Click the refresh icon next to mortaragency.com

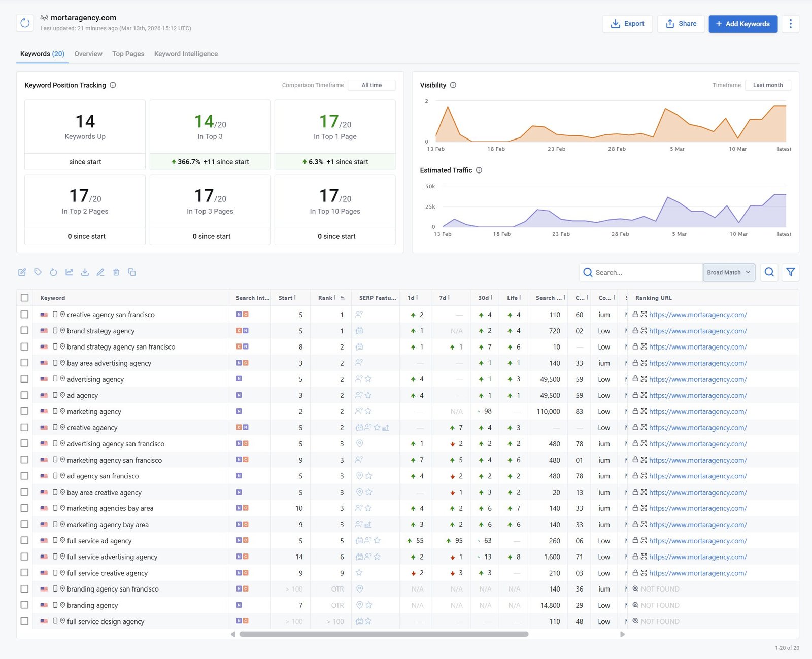25,23
